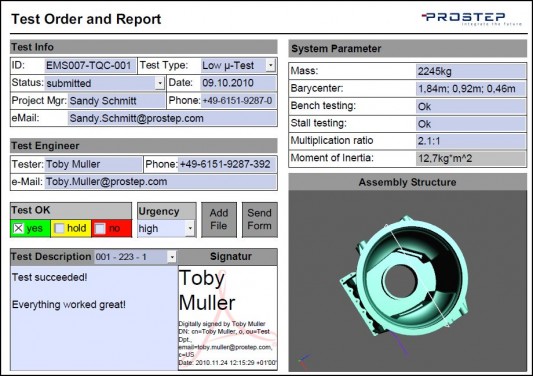Expand the Status 'submitted' dropdown
Image resolution: width=533 pixels, height=376 pixels.
click(x=160, y=83)
